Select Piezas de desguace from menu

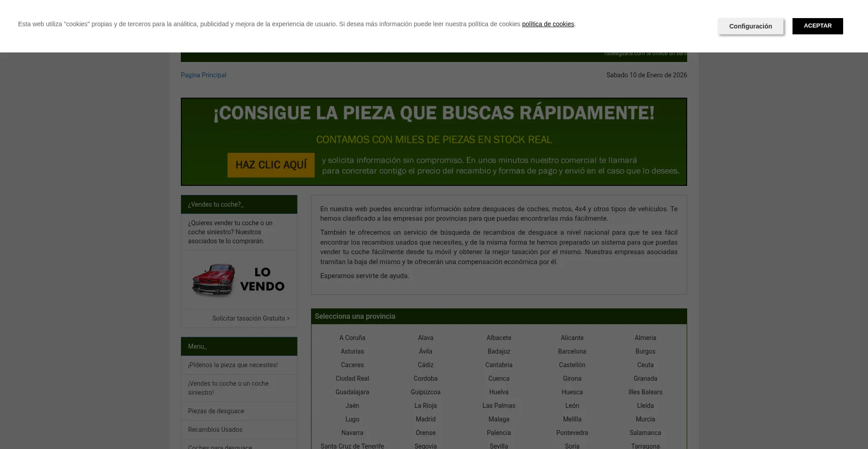pyautogui.click(x=216, y=411)
